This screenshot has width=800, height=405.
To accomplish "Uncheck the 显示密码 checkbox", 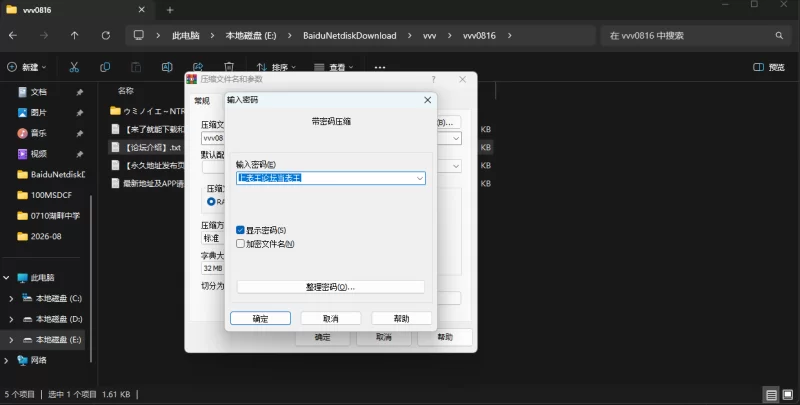I will (x=240, y=230).
